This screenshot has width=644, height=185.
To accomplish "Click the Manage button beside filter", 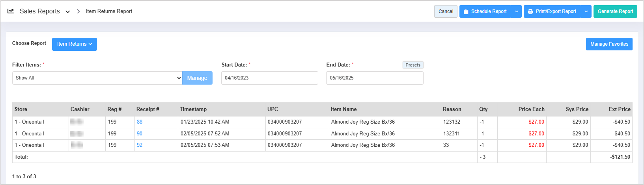I will pos(197,78).
